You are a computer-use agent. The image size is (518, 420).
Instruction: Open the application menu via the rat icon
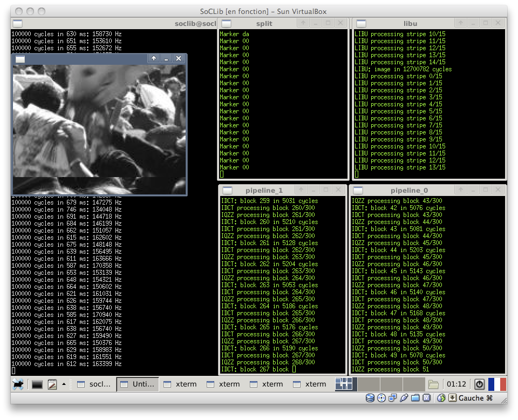[17, 384]
